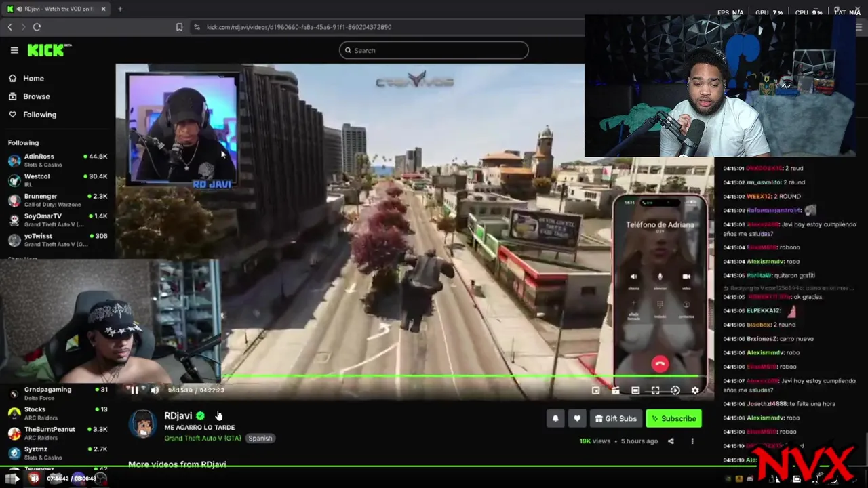Open Brunenger channel in sidebar
Image resolution: width=868 pixels, height=488 pixels.
pos(58,200)
